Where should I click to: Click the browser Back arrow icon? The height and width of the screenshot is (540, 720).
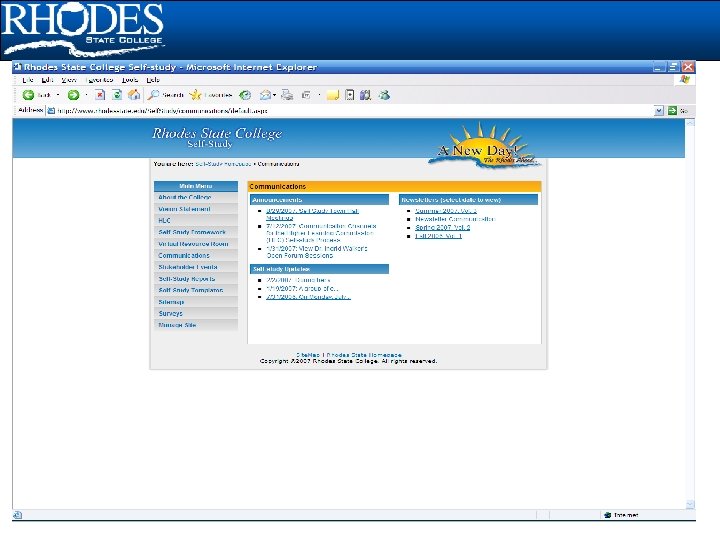pos(28,95)
